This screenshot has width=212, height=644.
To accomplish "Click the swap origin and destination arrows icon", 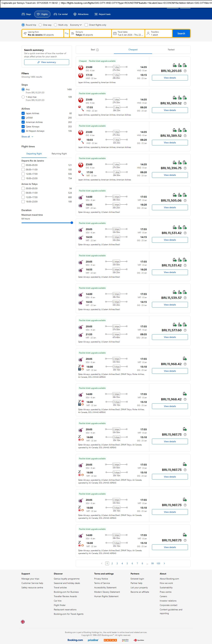I will tap(66, 34).
